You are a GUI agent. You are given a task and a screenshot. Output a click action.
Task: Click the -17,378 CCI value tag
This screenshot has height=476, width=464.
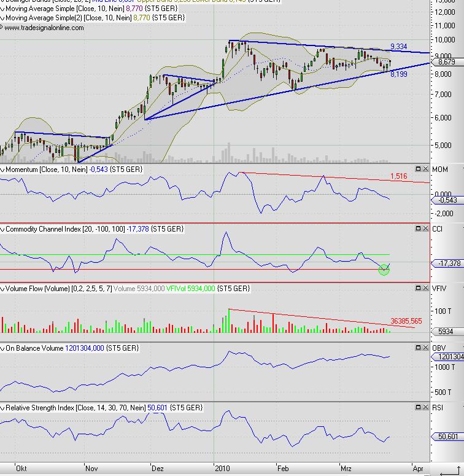447,263
